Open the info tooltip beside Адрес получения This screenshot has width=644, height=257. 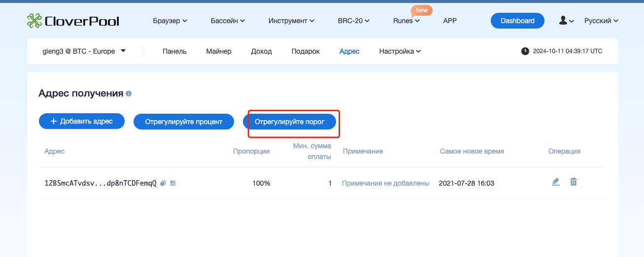[x=129, y=94]
